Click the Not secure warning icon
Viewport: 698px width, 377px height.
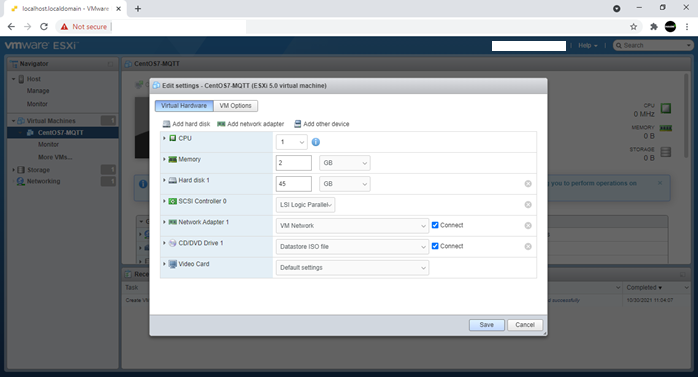coord(65,27)
